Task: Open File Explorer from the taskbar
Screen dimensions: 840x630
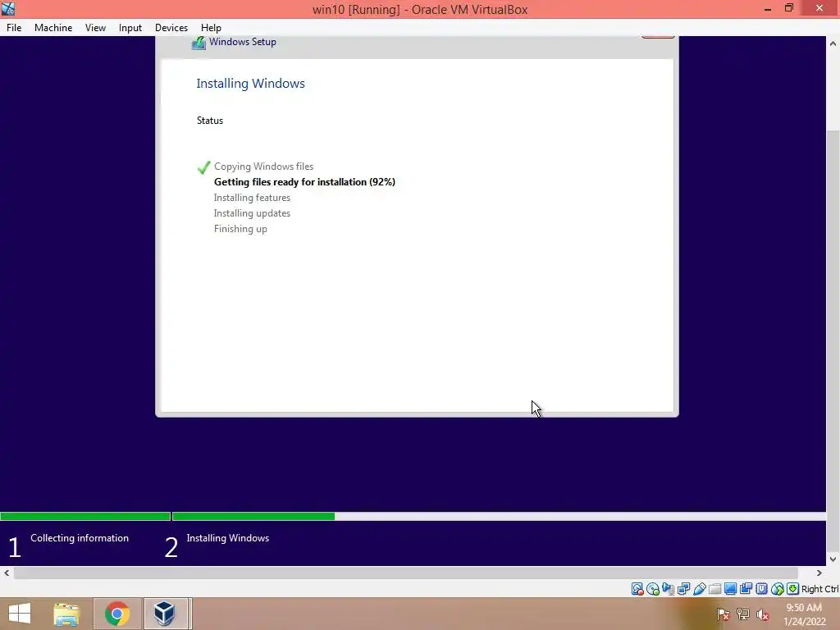Action: pyautogui.click(x=66, y=614)
